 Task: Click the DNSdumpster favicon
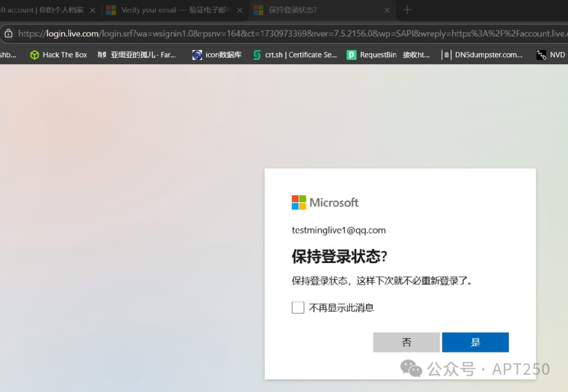click(x=447, y=55)
